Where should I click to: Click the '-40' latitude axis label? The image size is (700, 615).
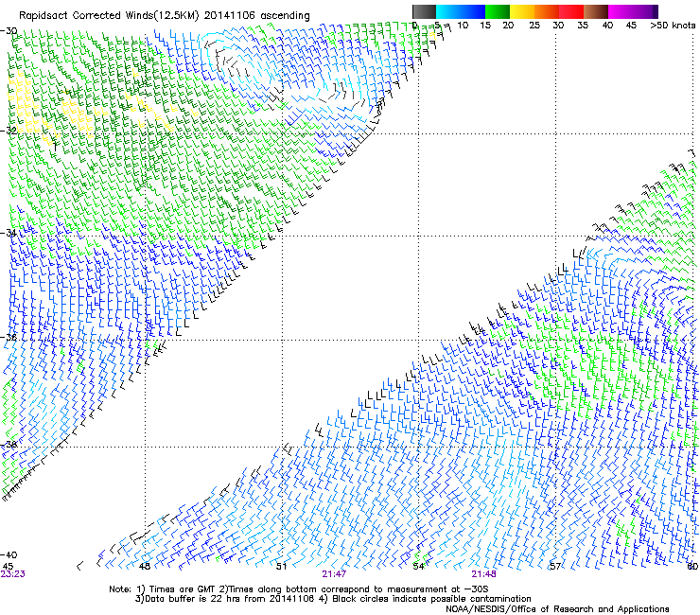coord(9,554)
